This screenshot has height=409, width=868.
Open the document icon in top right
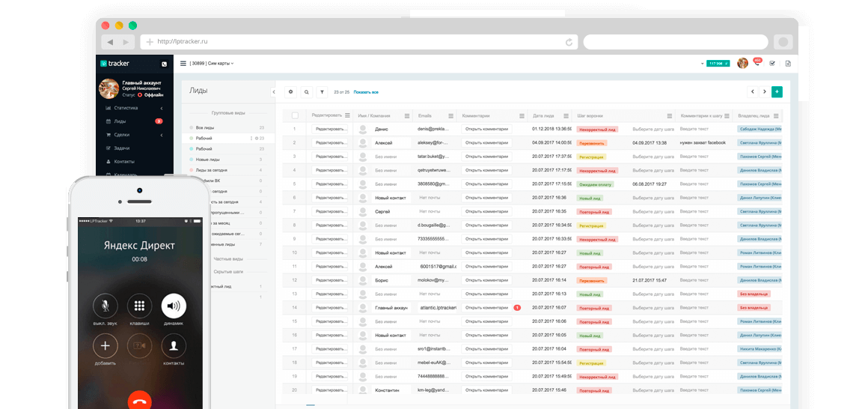click(788, 63)
